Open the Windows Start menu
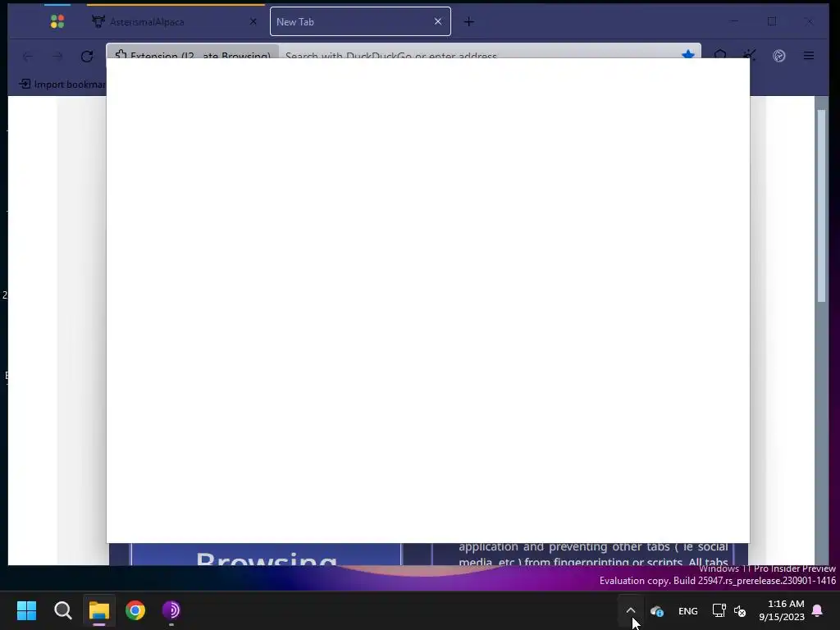The image size is (840, 630). 26,610
